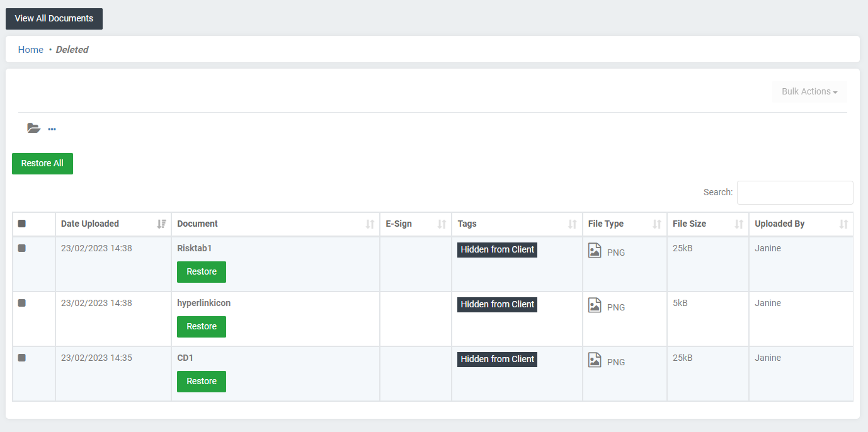Click inside the Search field
868x432 pixels.
click(795, 192)
